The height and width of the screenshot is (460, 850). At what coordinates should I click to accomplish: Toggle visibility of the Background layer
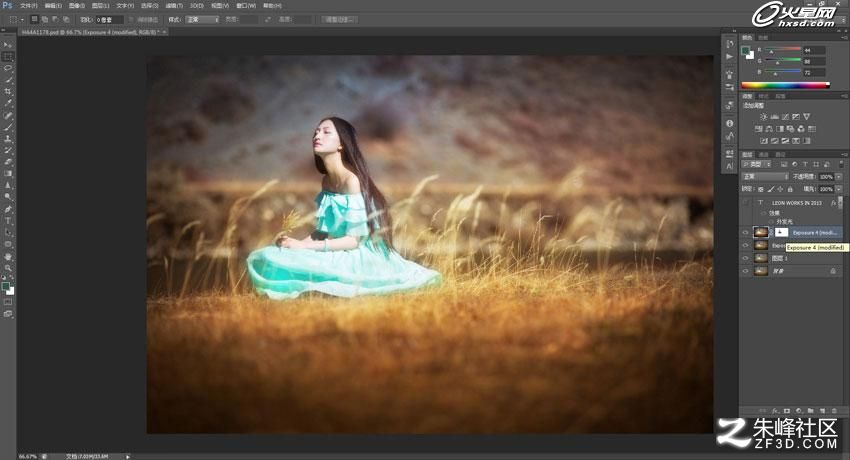tap(745, 270)
